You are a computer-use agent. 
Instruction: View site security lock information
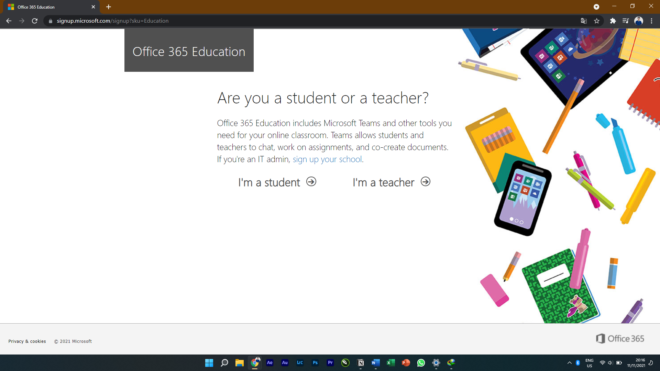[x=50, y=21]
